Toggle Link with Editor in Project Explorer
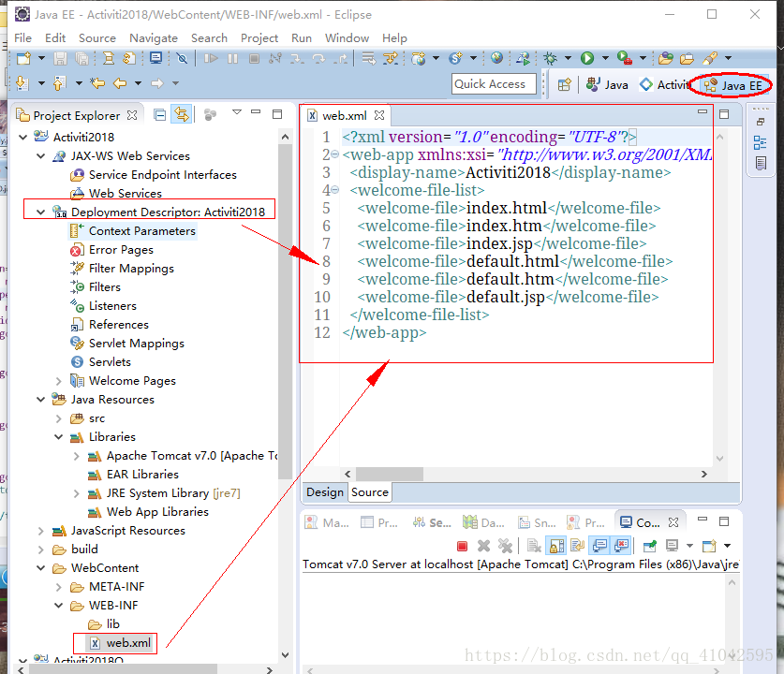This screenshot has width=784, height=674. point(181,115)
